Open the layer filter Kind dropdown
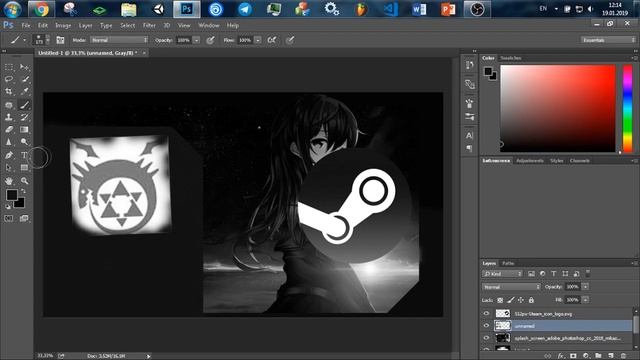 click(x=502, y=274)
